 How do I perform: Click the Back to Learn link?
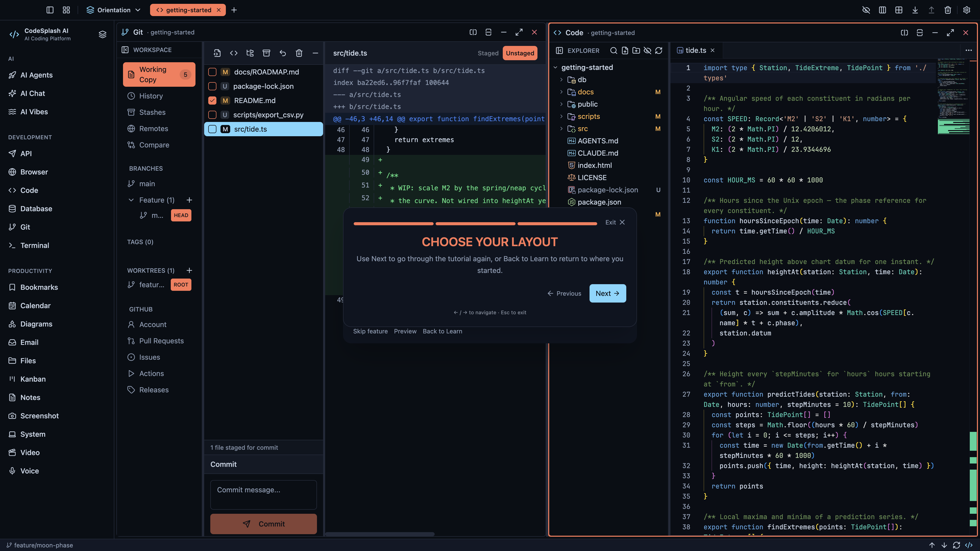pyautogui.click(x=442, y=331)
